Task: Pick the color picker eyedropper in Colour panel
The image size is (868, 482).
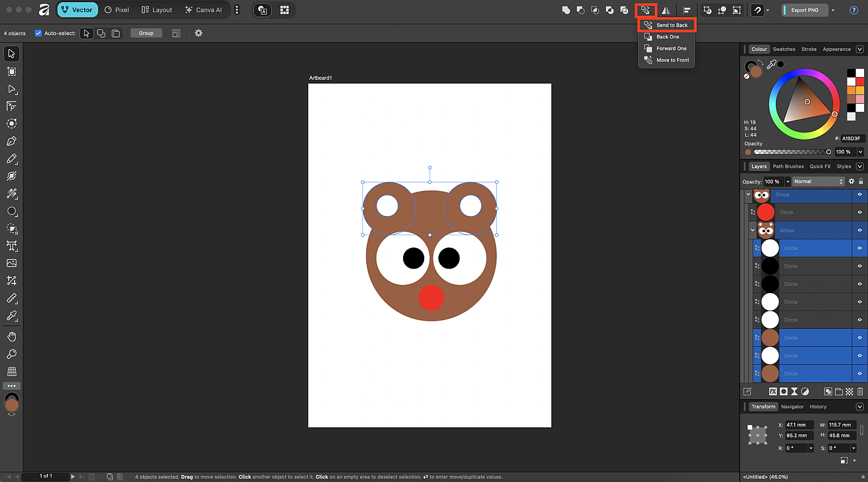Action: pyautogui.click(x=771, y=65)
